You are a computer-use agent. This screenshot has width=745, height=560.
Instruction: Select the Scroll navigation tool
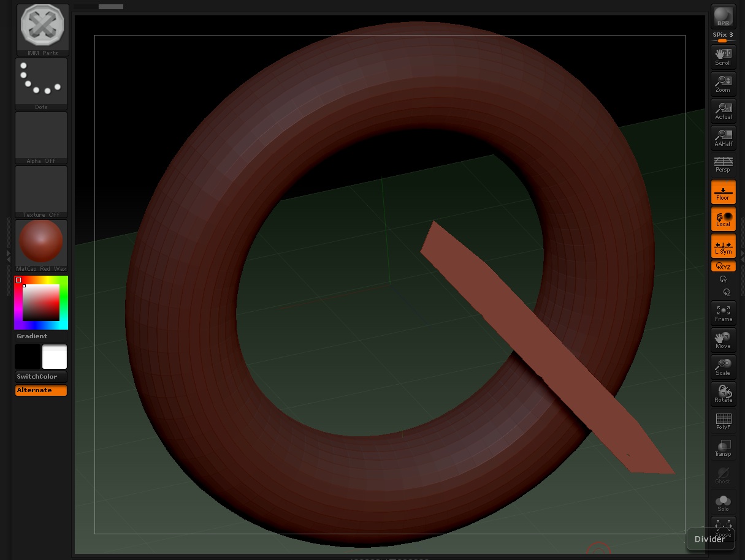(x=724, y=56)
